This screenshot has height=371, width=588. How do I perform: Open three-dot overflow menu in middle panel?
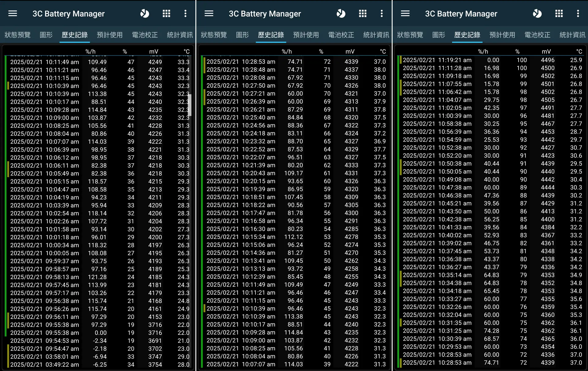(382, 13)
